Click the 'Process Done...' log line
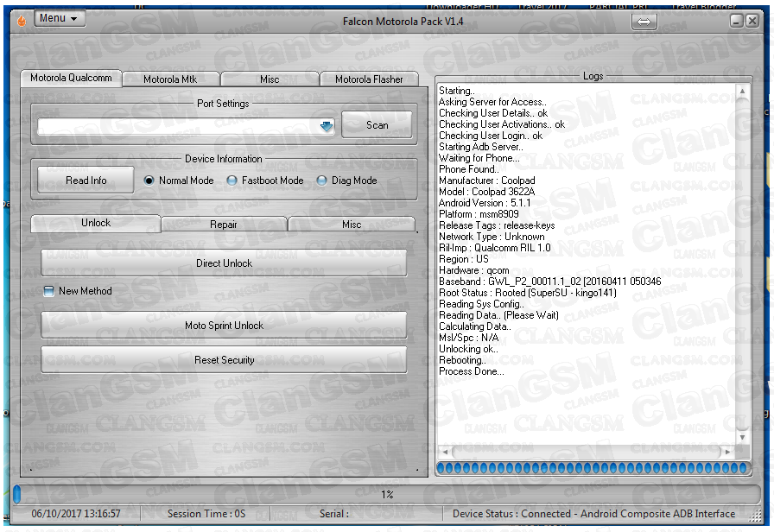The height and width of the screenshot is (532, 774). (x=472, y=371)
